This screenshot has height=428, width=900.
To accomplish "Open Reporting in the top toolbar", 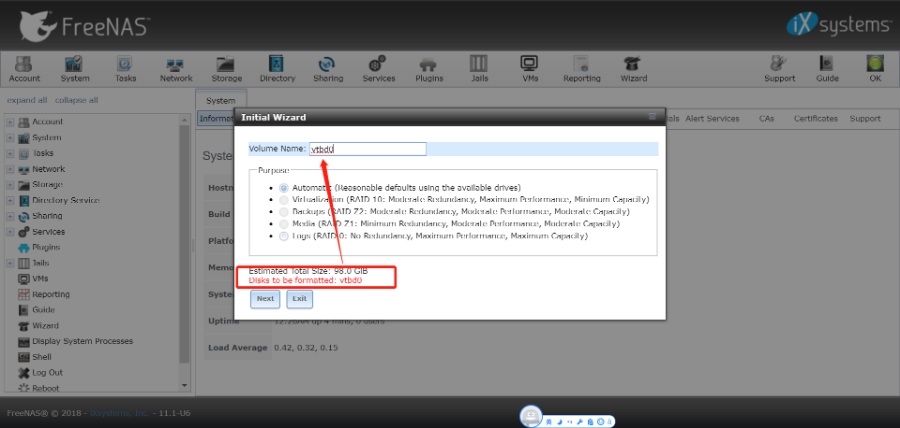I will point(581,69).
